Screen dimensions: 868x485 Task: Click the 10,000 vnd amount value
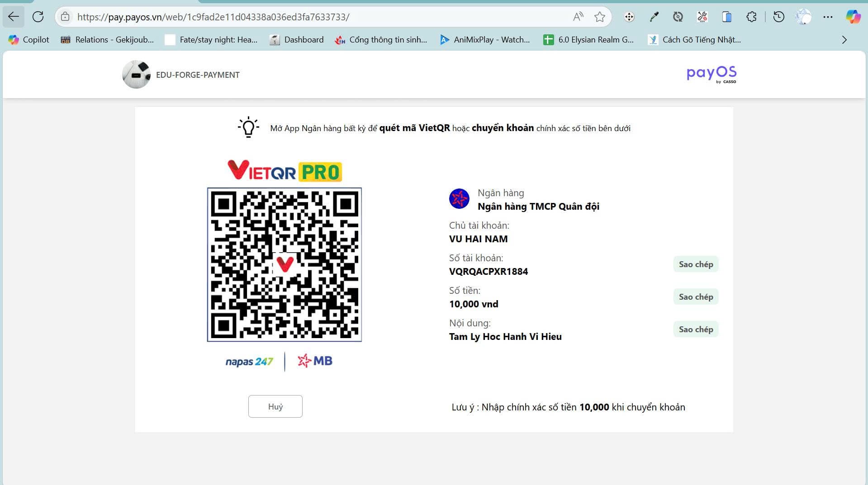(x=474, y=304)
